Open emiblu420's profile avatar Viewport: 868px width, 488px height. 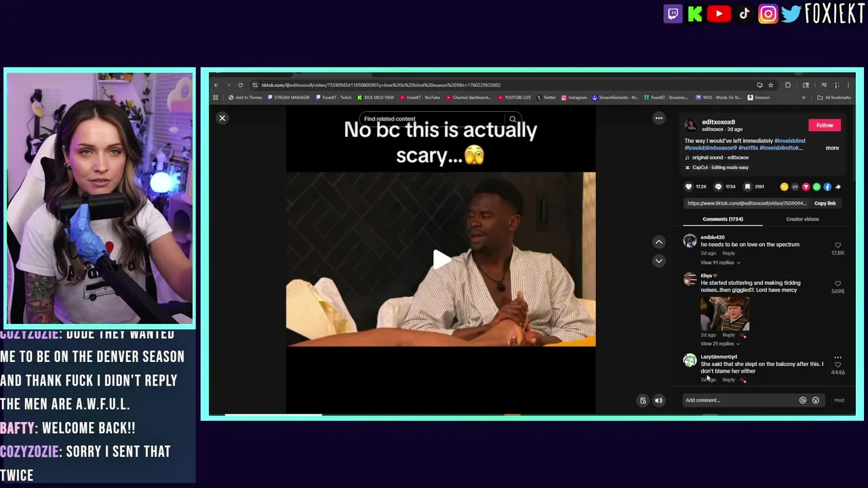click(x=690, y=241)
